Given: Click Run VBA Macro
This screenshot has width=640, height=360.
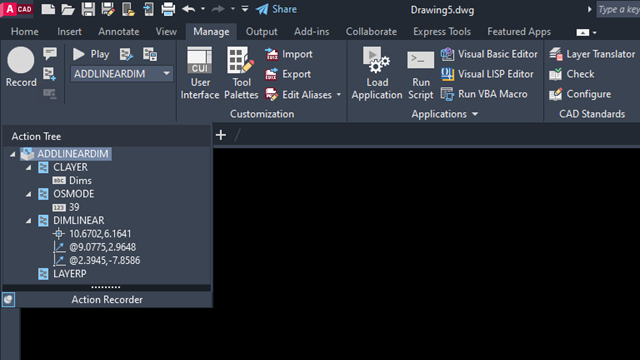Looking at the screenshot, I should pos(484,94).
